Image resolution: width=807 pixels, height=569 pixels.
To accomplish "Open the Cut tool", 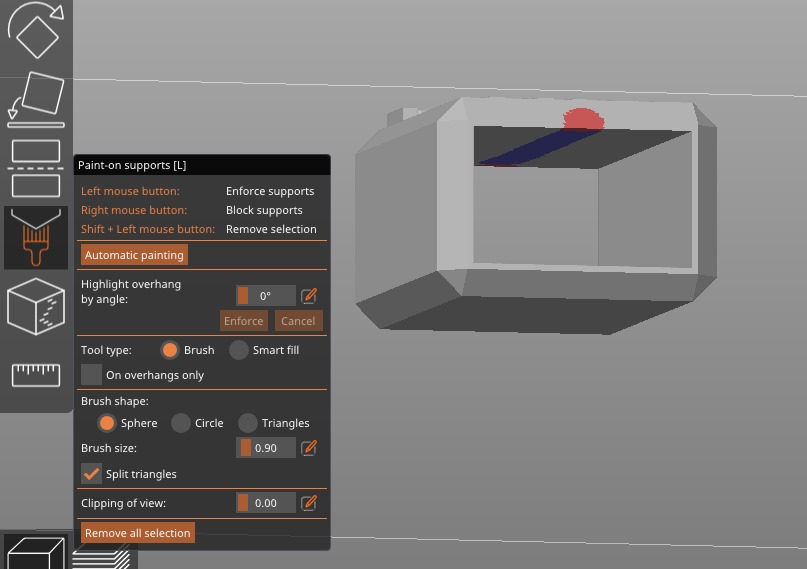I will (36, 168).
